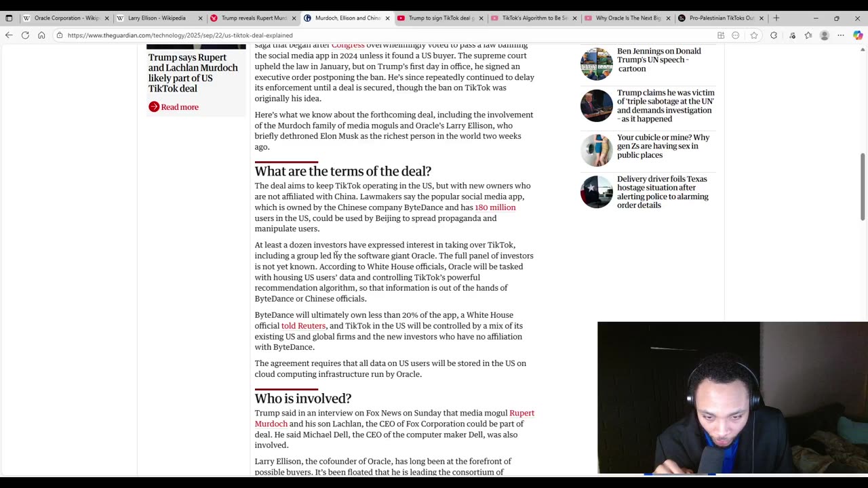Open browser settings and more menu
868x488 pixels.
click(841, 35)
